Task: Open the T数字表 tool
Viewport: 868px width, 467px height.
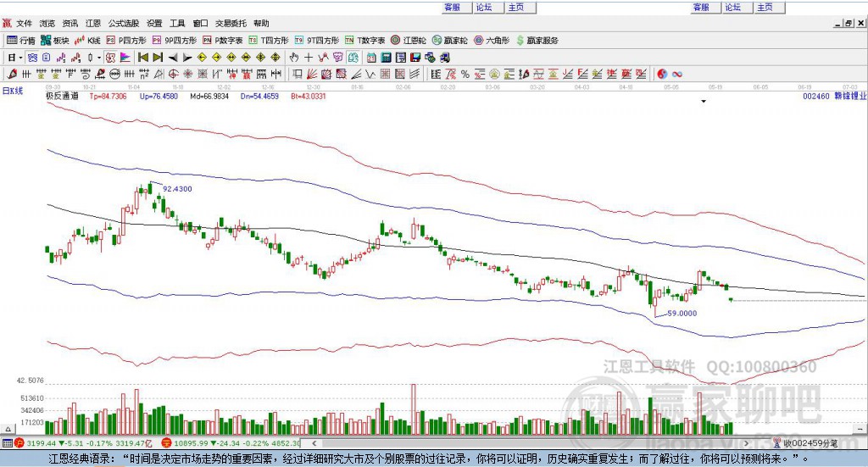Action: pos(364,41)
